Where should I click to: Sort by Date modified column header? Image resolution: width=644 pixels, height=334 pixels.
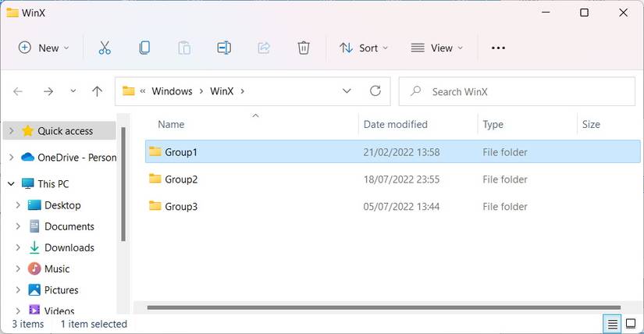click(x=396, y=125)
